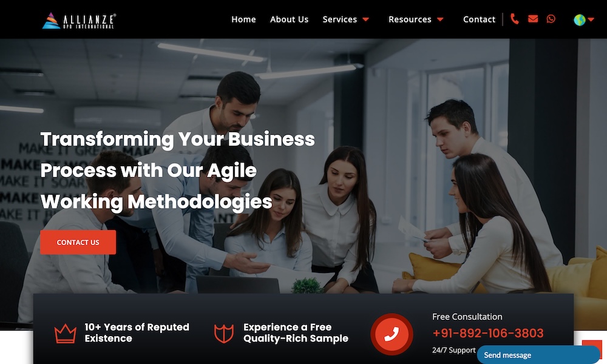Open the About Us page
Screen dimensions: 607x364
(x=289, y=19)
